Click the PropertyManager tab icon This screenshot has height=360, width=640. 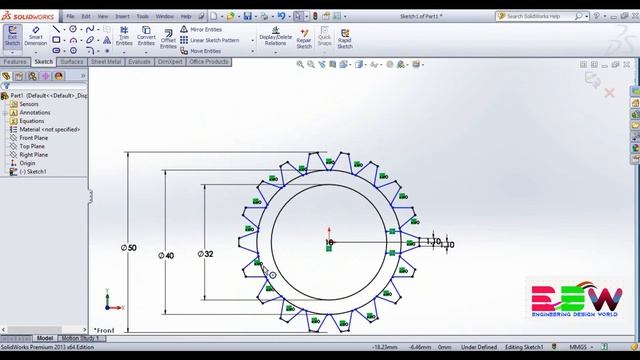pyautogui.click(x=19, y=76)
